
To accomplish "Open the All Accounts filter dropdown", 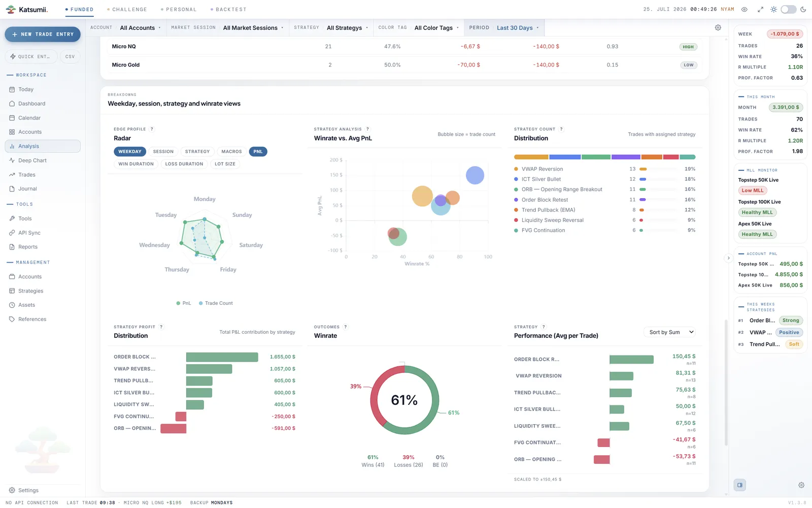I will pyautogui.click(x=140, y=28).
